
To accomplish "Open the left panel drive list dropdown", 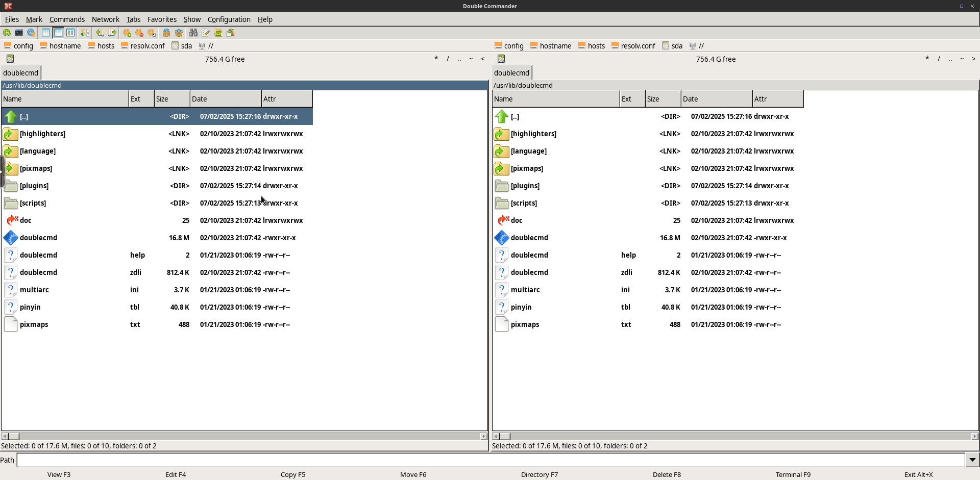I will coord(10,59).
